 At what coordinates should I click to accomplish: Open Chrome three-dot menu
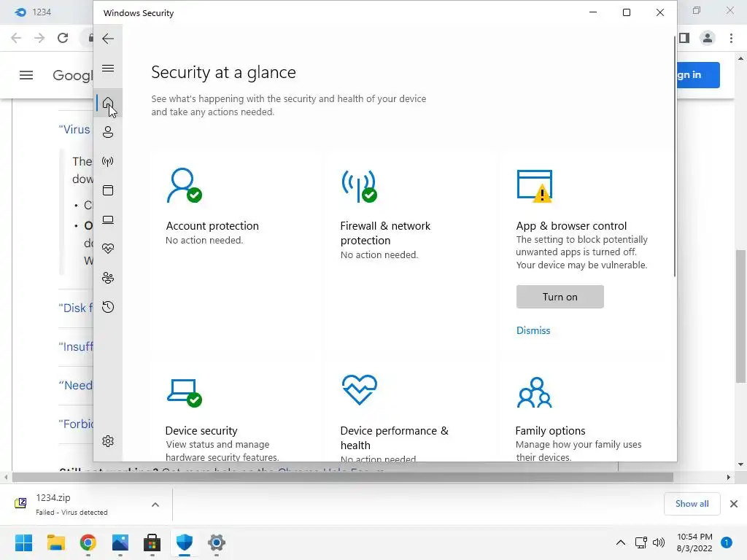731,38
